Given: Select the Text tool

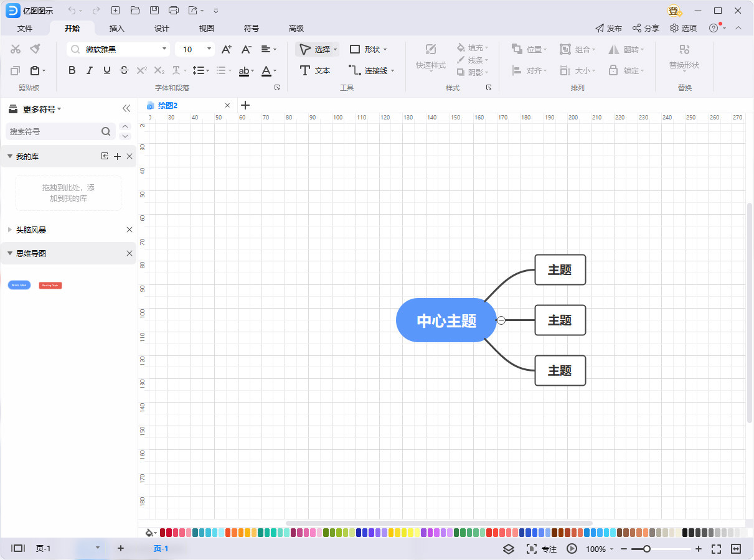Looking at the screenshot, I should pos(315,70).
